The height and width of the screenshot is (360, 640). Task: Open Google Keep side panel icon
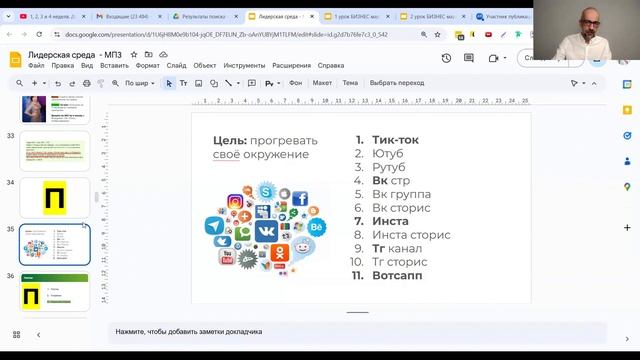(x=627, y=110)
